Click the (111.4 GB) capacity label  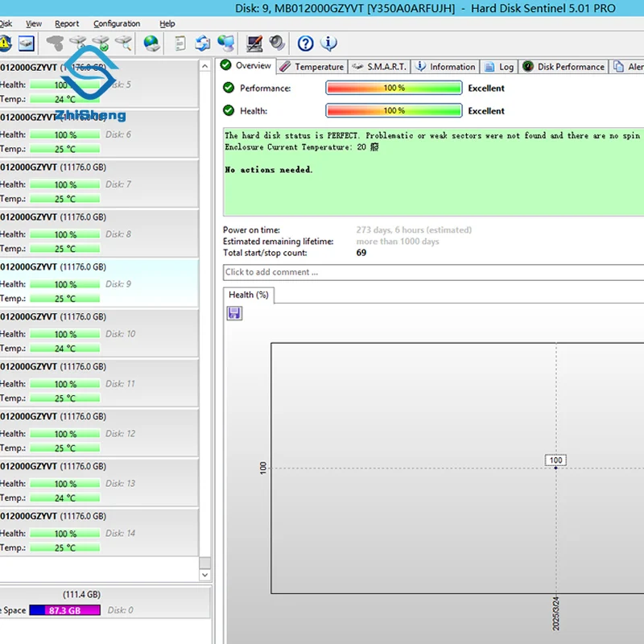coord(82,594)
